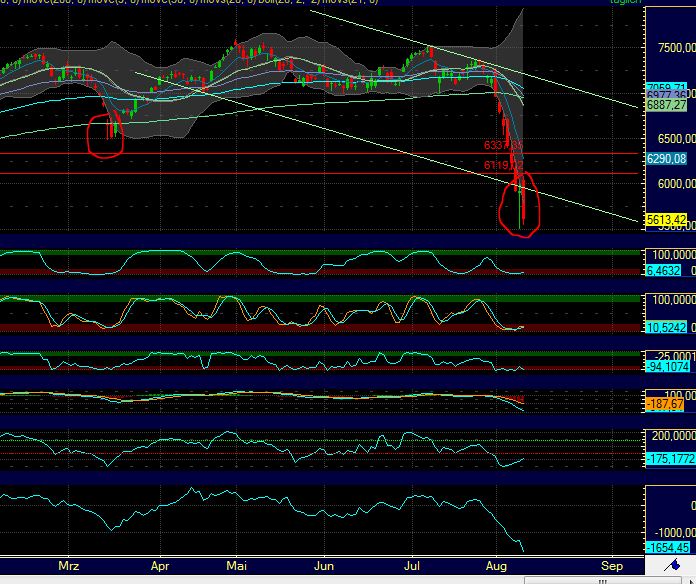Grab the horizontal scrollbar thumb below the chart
The image size is (696, 584).
pos(602,581)
